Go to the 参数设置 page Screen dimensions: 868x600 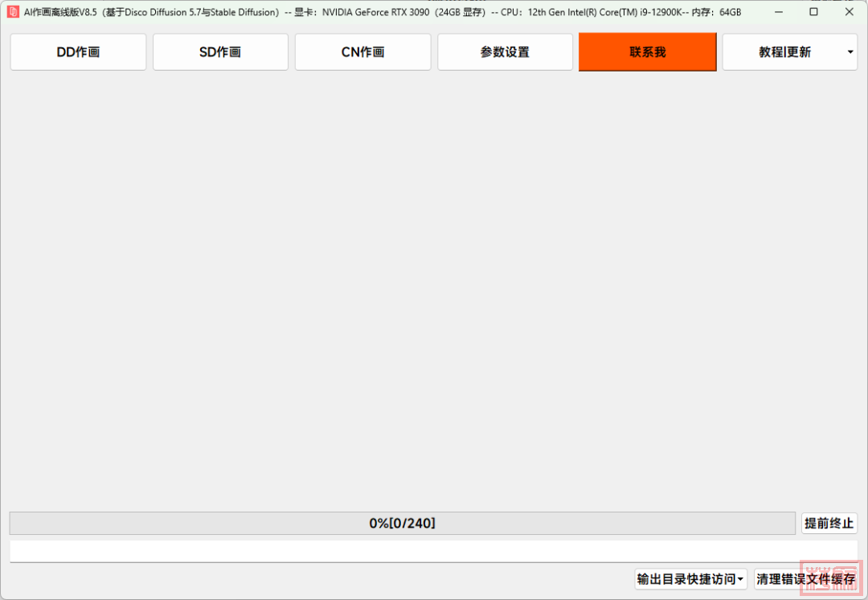[x=505, y=52]
